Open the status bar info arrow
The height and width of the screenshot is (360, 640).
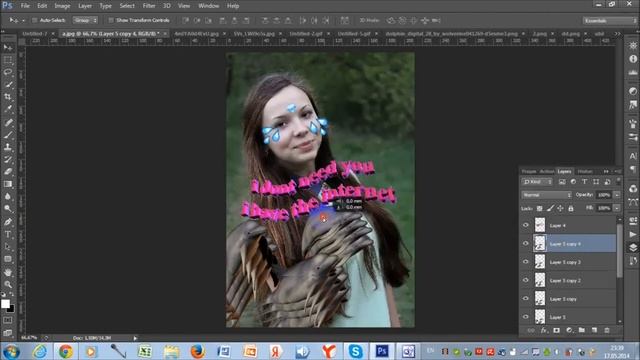click(x=135, y=338)
